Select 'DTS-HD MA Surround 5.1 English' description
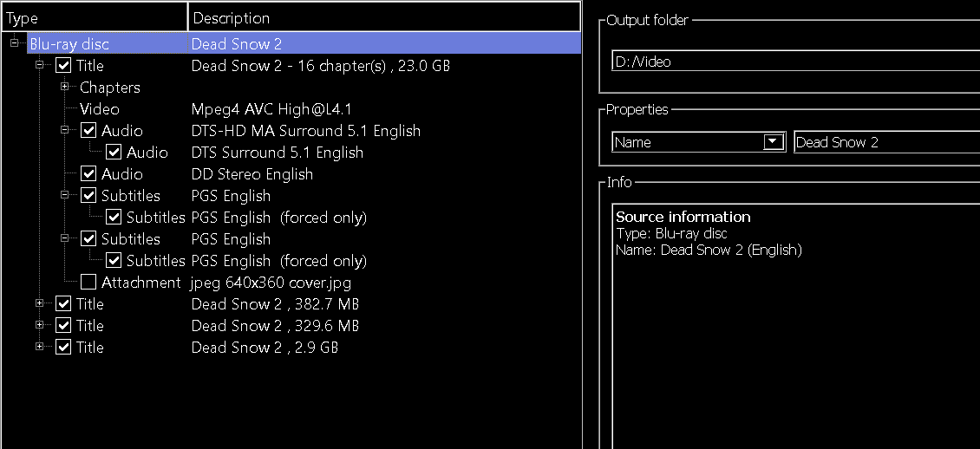 pos(305,131)
